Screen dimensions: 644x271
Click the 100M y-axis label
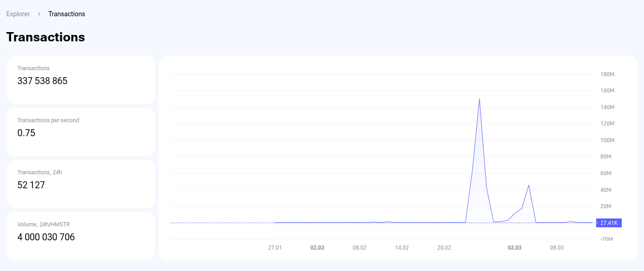click(607, 140)
